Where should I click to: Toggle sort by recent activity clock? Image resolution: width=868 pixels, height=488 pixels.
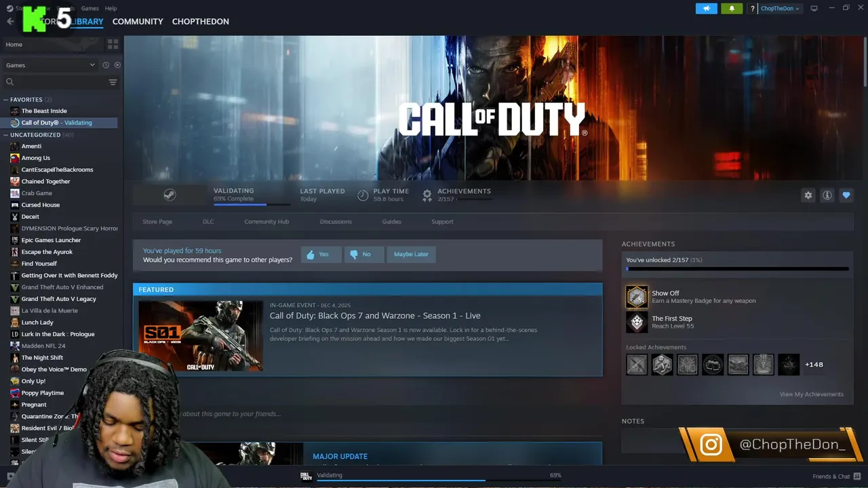pyautogui.click(x=106, y=65)
